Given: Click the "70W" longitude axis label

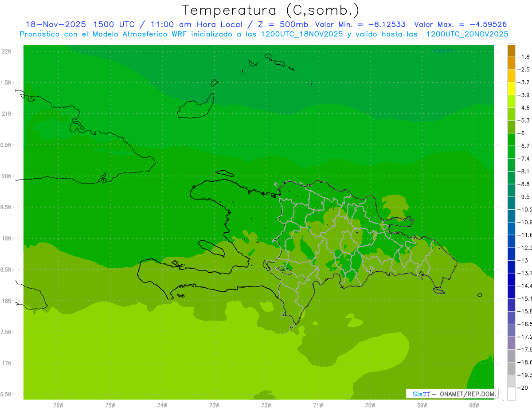Looking at the screenshot, I should click(x=370, y=405).
